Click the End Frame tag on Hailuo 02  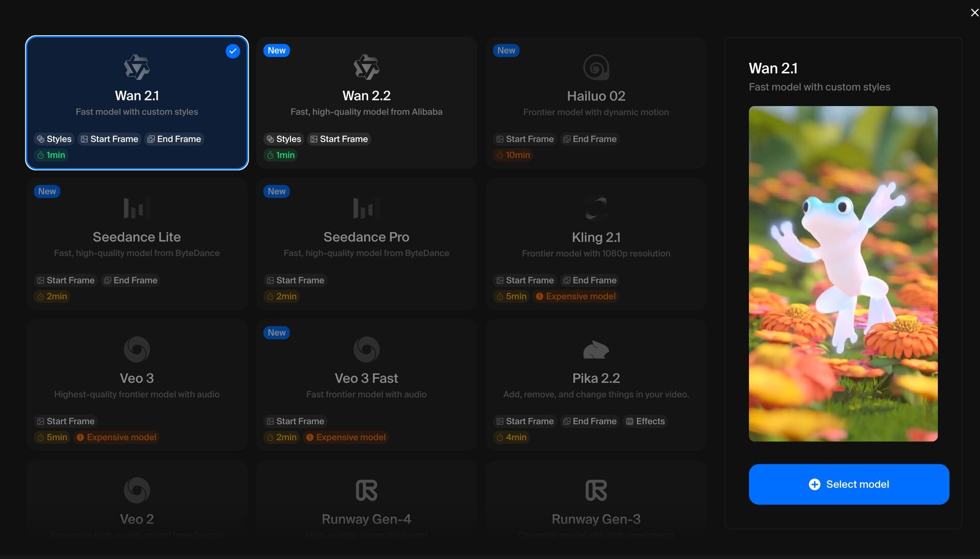(x=590, y=139)
